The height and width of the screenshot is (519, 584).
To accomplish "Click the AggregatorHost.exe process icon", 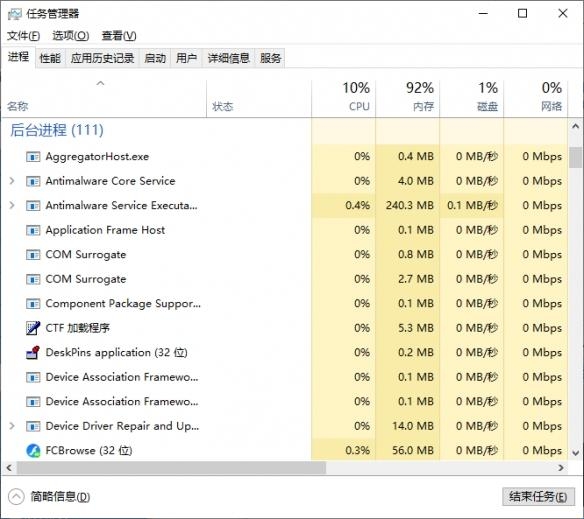I will 33,157.
